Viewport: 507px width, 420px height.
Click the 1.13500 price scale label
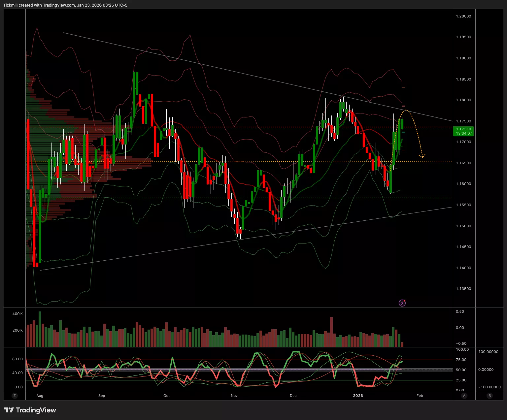point(463,289)
